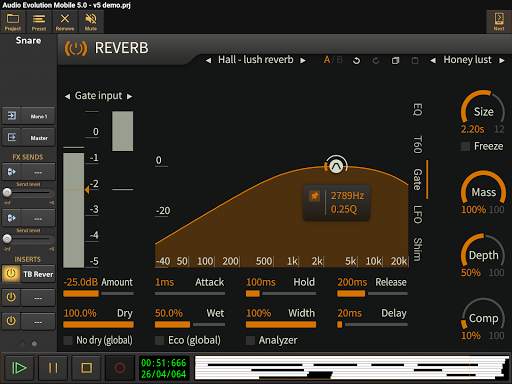
Task: Switch to the EQ tab
Action: coord(418,109)
